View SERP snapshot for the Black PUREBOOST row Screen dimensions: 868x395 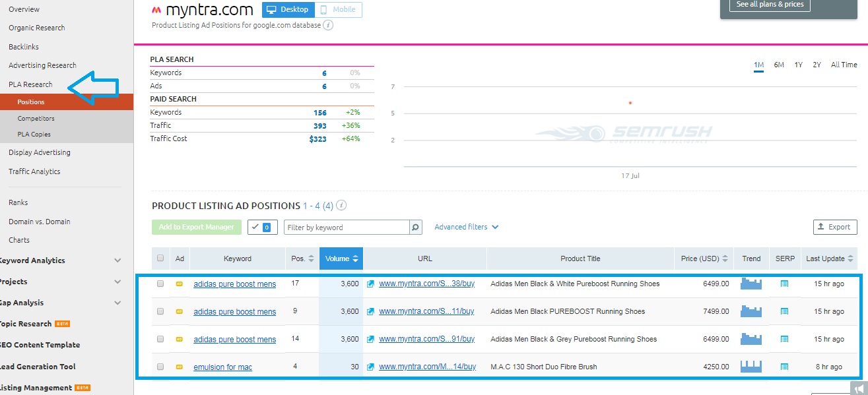tap(785, 312)
